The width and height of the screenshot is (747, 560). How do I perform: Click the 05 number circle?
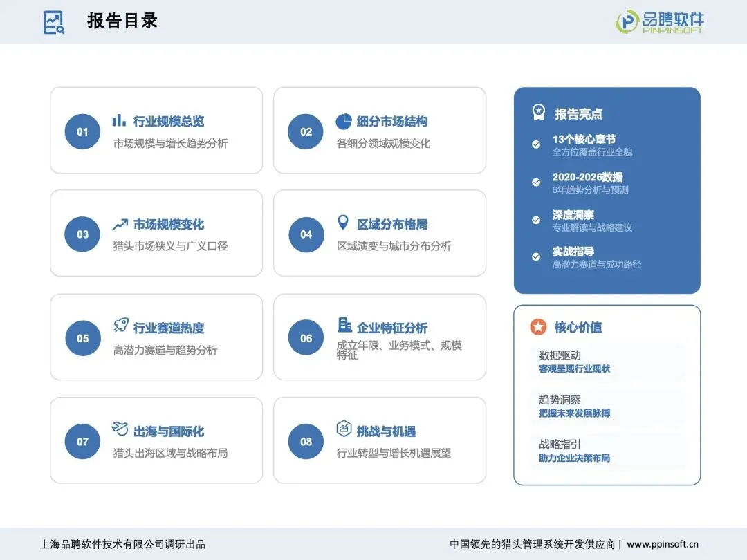point(82,338)
